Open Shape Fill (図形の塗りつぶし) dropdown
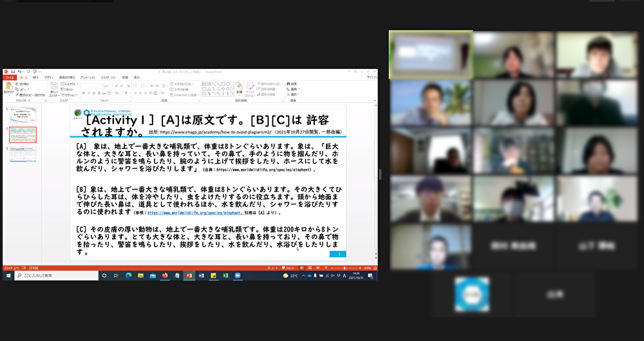The image size is (644, 341). click(270, 84)
